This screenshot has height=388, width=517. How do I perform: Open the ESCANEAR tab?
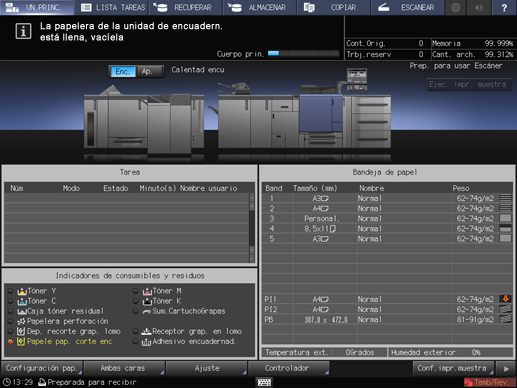pyautogui.click(x=407, y=7)
